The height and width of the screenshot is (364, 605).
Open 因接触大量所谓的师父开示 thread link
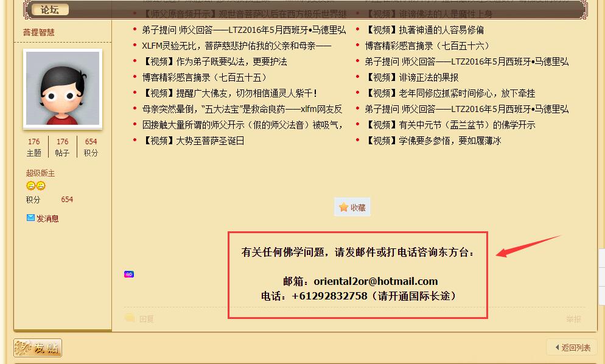242,125
